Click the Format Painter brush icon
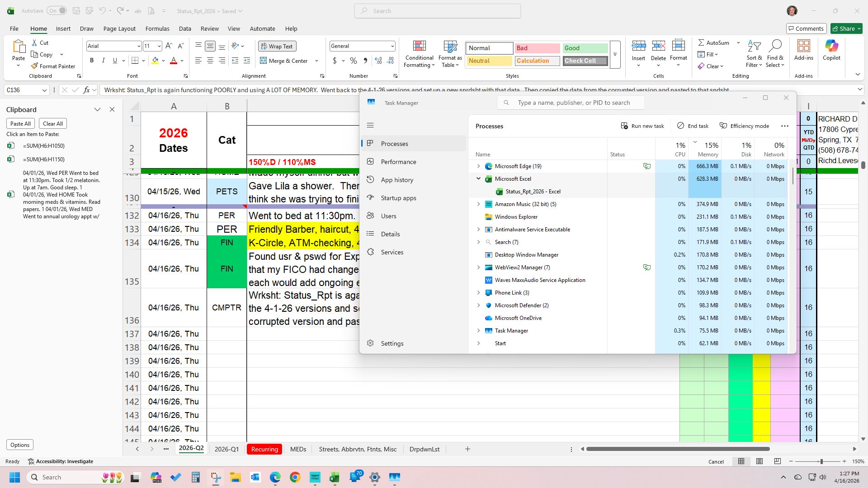Screen dimensions: 868x488 34,66
